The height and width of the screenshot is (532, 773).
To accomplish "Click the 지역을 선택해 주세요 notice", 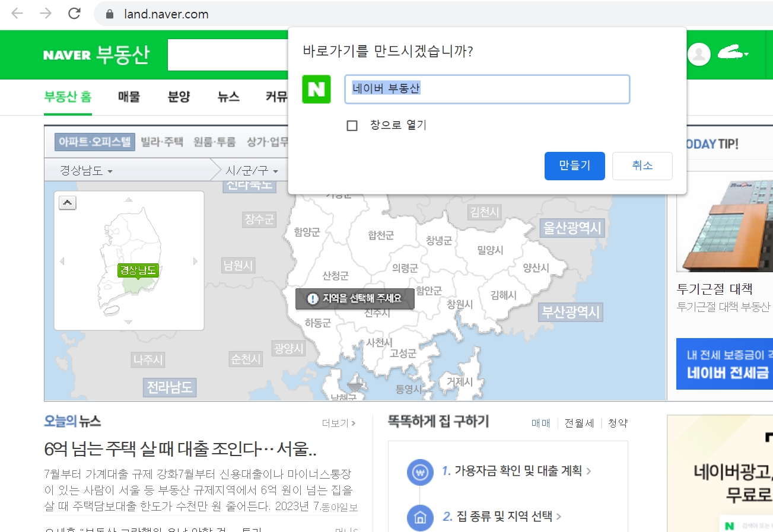I will 355,298.
